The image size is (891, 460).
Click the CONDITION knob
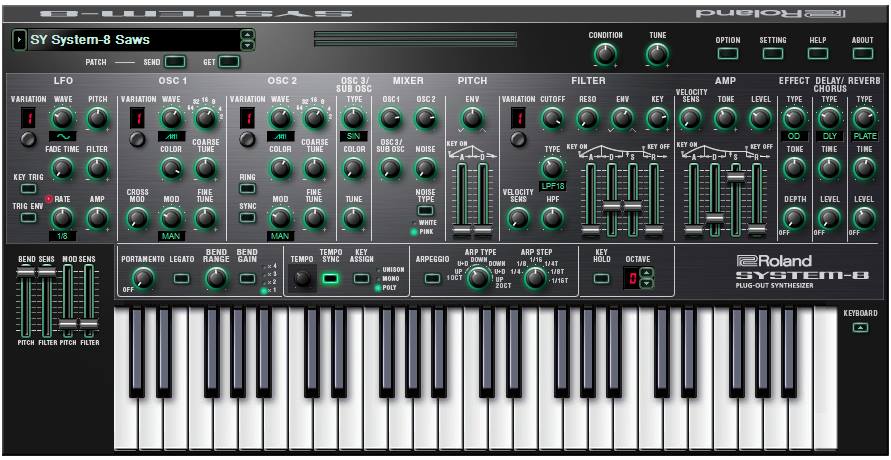(605, 55)
